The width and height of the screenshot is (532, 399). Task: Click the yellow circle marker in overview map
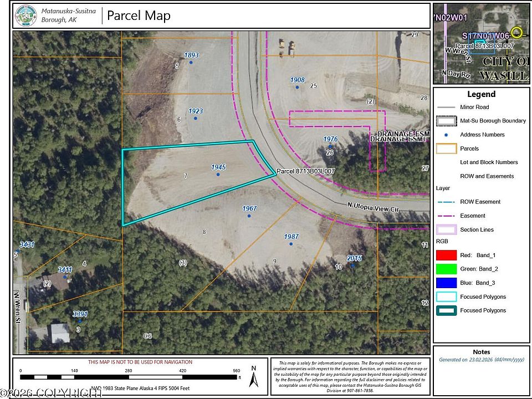pos(516,32)
